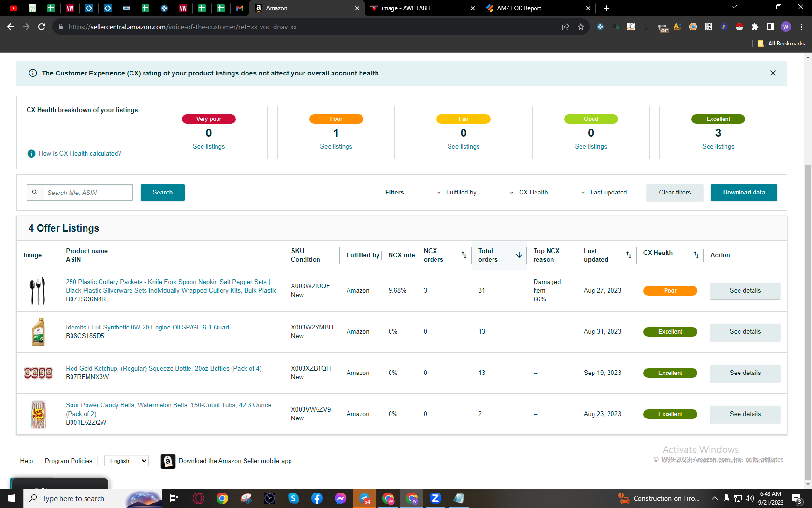
Task: Switch to the image - AWL LABEL tab
Action: (422, 8)
